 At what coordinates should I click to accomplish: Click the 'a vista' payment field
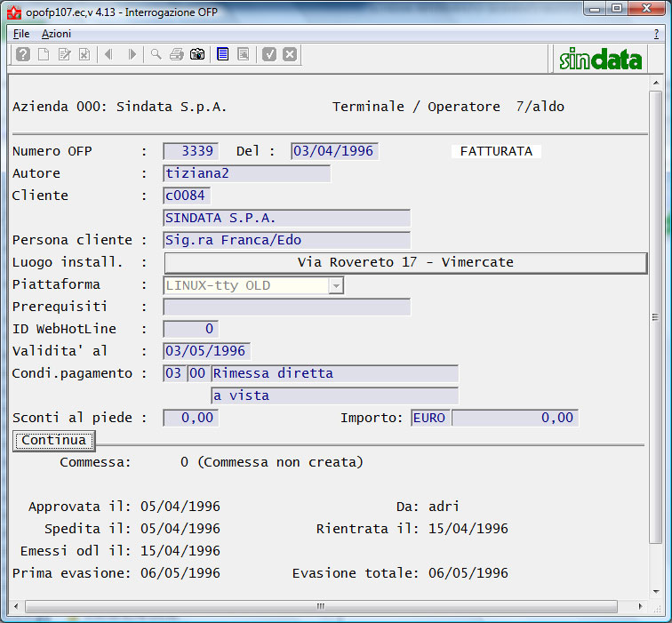point(335,395)
